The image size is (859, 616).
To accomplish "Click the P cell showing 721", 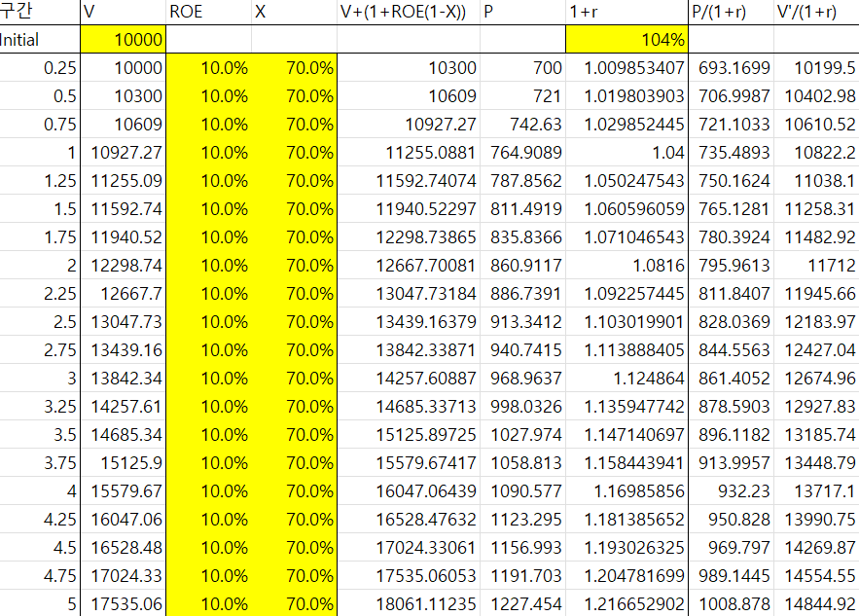I will 522,96.
